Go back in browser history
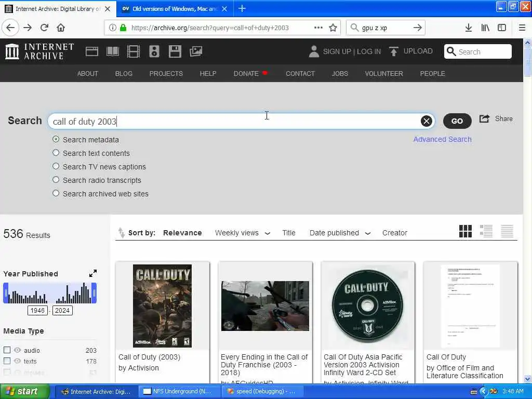 (10, 28)
